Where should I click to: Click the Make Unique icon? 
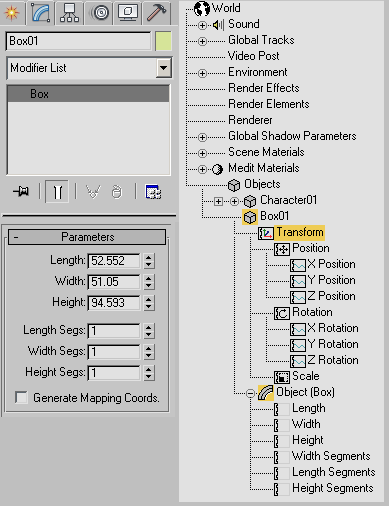(93, 192)
